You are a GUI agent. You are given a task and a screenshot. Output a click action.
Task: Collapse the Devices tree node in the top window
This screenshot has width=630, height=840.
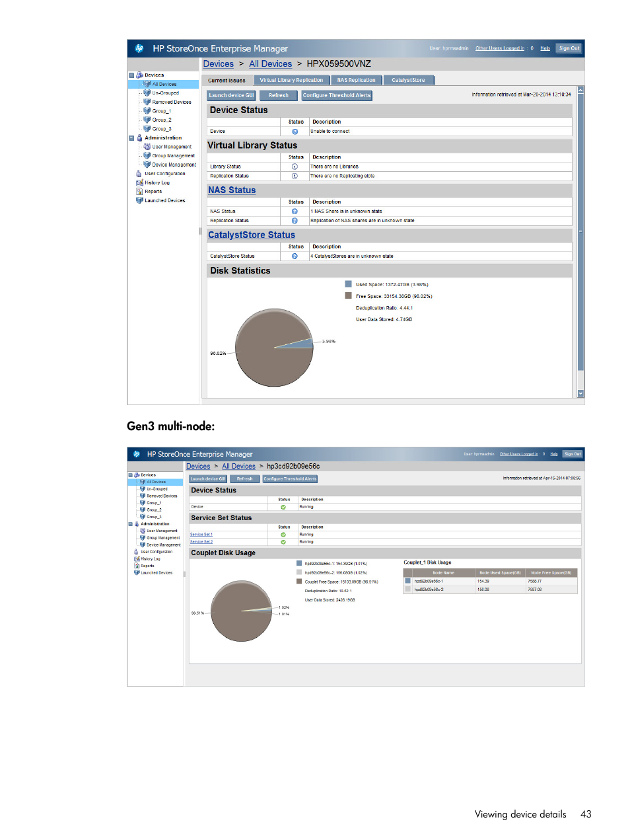131,75
